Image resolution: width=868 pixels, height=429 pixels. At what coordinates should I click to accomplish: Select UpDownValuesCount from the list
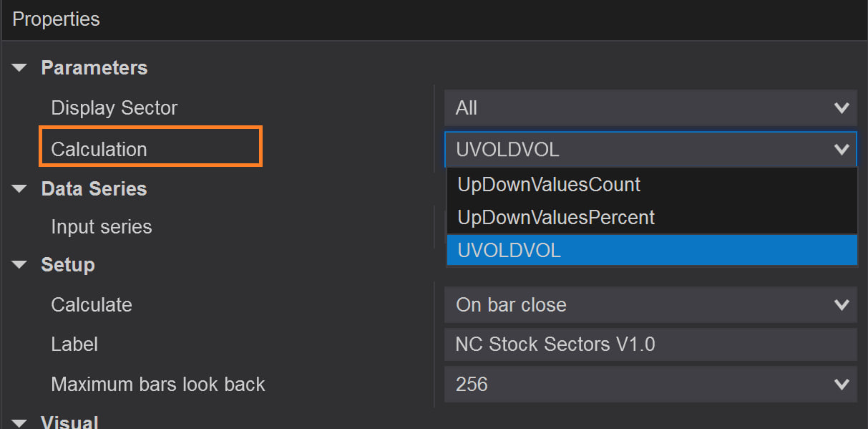549,185
